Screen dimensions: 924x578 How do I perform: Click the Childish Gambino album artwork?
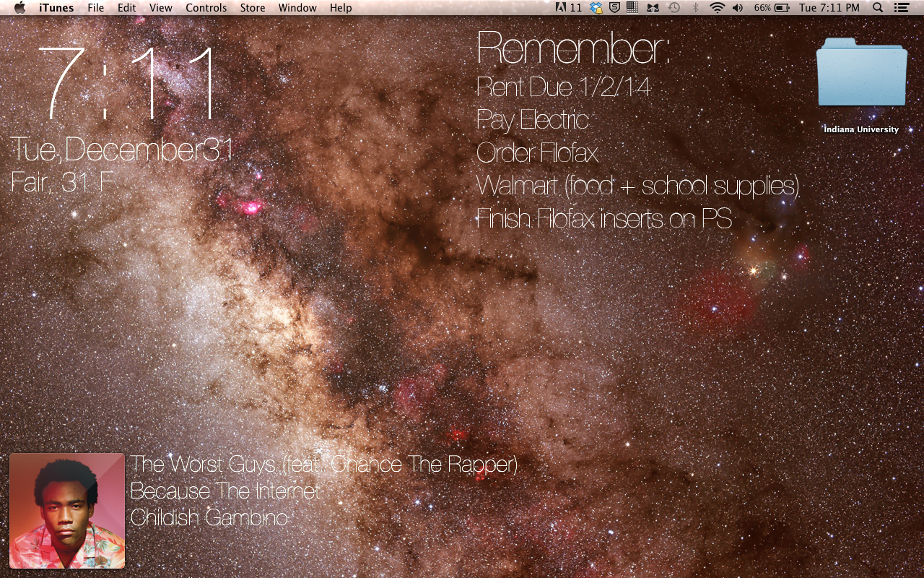[x=67, y=511]
